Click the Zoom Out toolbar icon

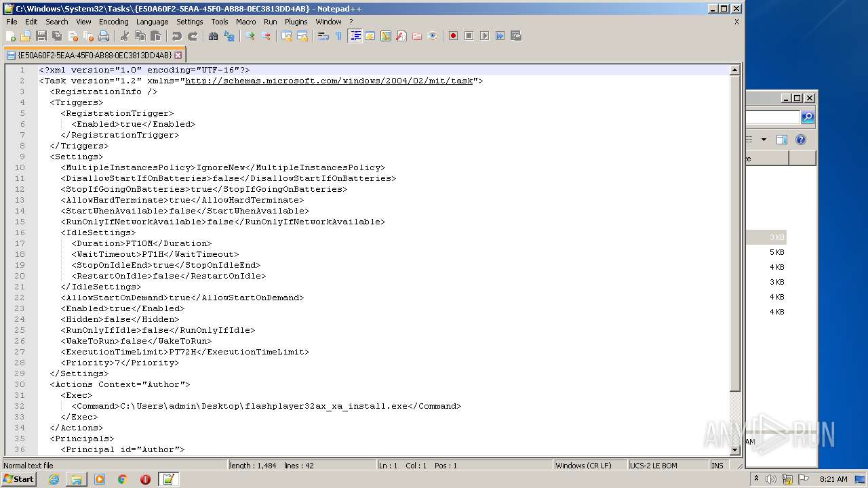pos(266,36)
